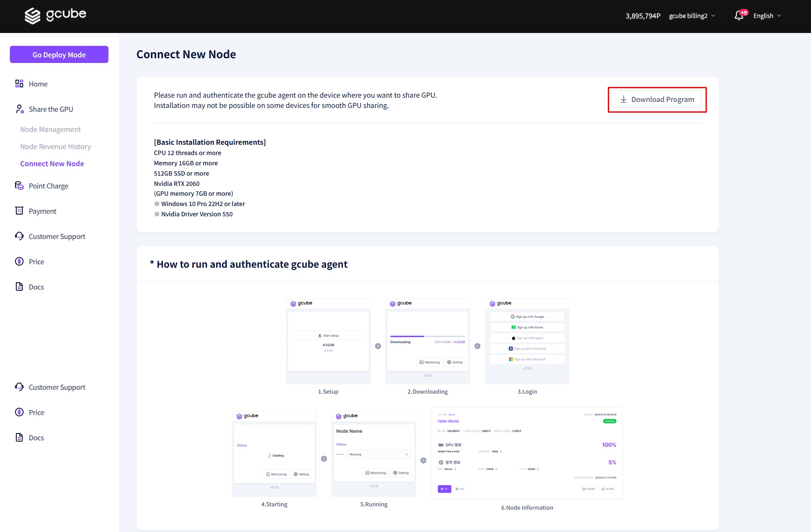Click the Download Program button
The height and width of the screenshot is (532, 811).
pos(656,99)
